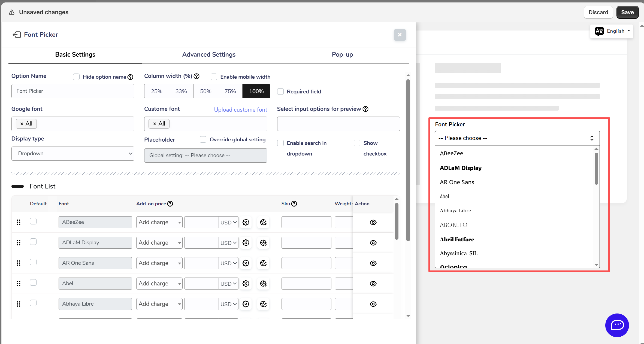Click the back arrow icon beside Font Picker
This screenshot has width=644, height=344.
click(x=17, y=35)
